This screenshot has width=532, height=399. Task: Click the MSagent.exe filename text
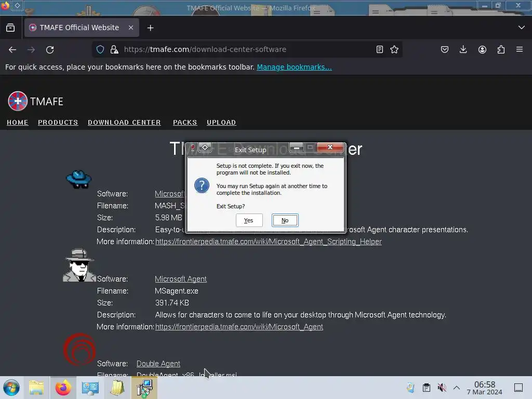[177, 291]
